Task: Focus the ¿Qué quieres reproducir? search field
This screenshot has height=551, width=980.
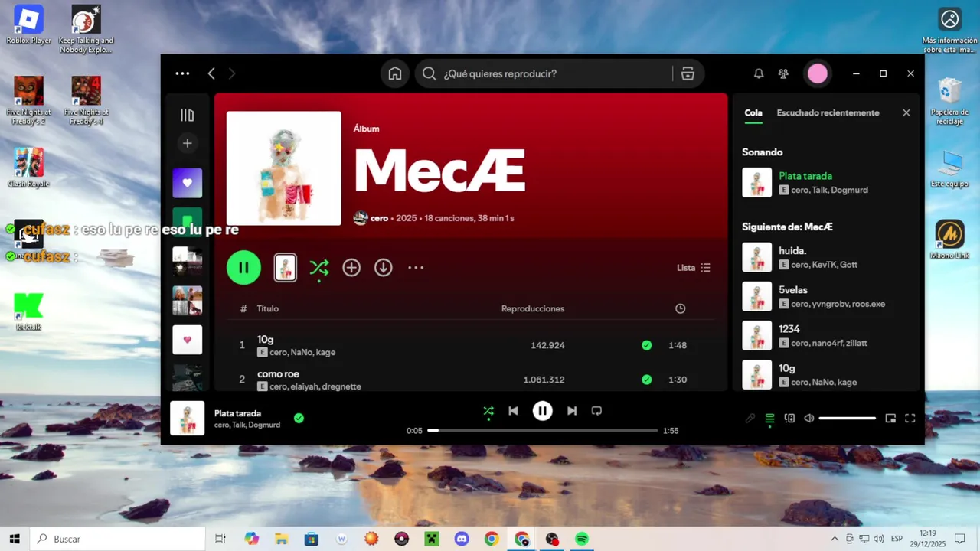Action: point(545,73)
